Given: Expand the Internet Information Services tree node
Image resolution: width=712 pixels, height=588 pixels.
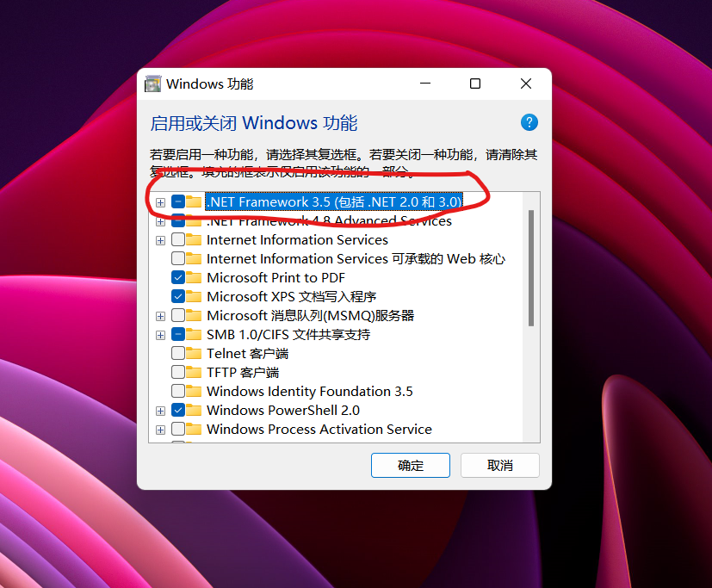Looking at the screenshot, I should click(x=160, y=241).
